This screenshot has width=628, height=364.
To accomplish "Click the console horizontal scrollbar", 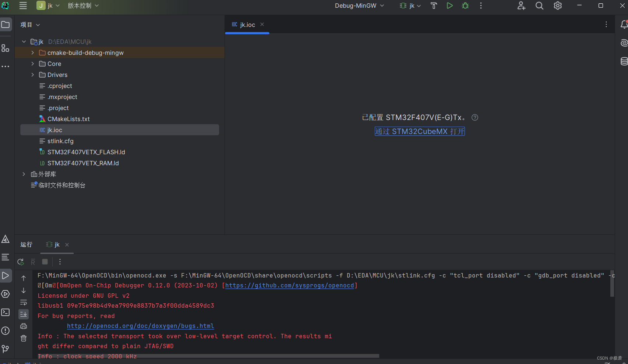I will (208, 356).
